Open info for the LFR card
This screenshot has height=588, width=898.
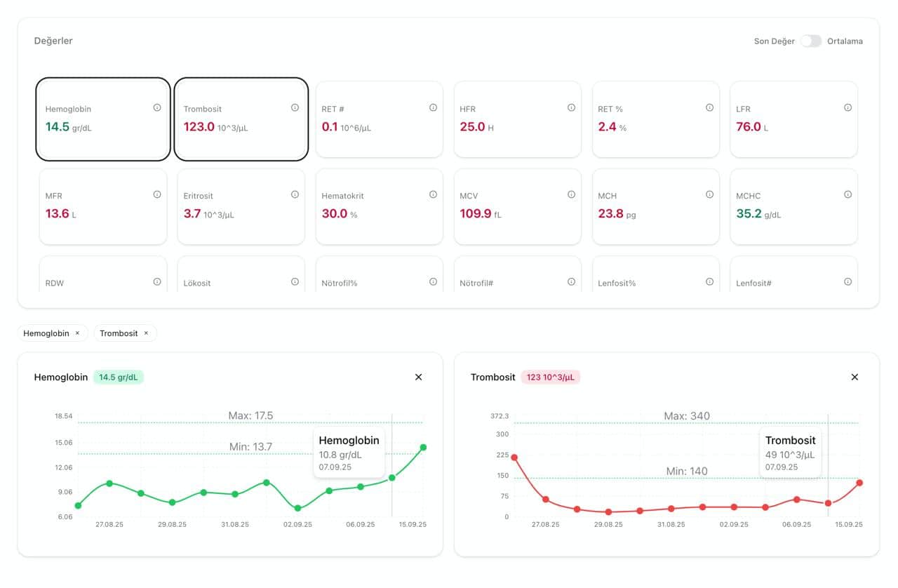point(847,107)
